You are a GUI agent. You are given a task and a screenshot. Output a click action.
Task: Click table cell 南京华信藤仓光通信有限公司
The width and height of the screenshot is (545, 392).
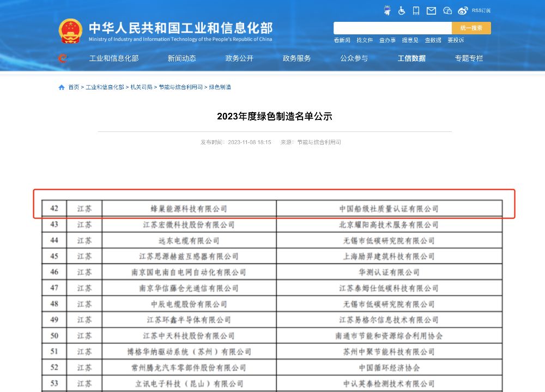189,288
